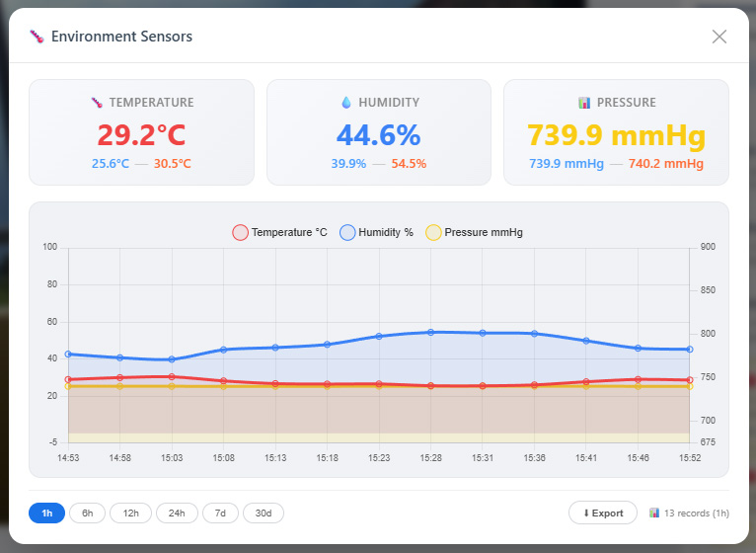Click the HUMIDITY card heading
Screen dimensions: 756x553
coord(389,103)
